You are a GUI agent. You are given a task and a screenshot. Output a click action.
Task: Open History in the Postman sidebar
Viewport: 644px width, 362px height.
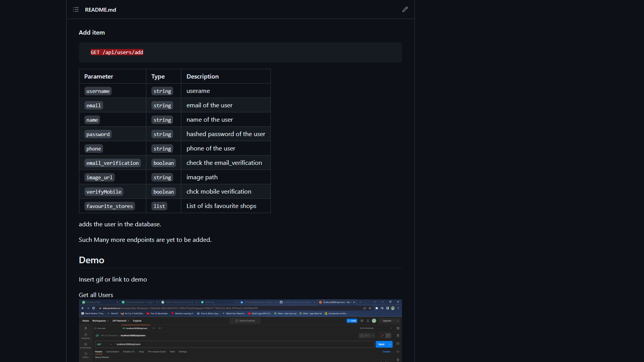pyautogui.click(x=86, y=355)
